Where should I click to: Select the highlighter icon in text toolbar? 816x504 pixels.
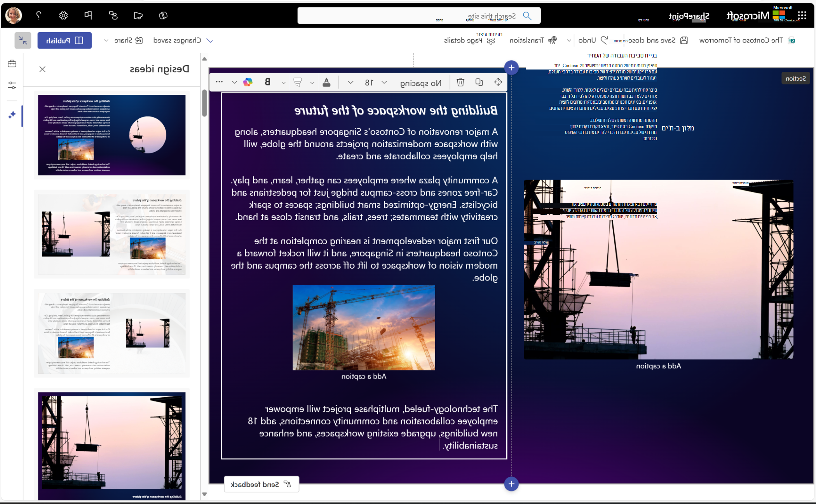click(x=298, y=82)
